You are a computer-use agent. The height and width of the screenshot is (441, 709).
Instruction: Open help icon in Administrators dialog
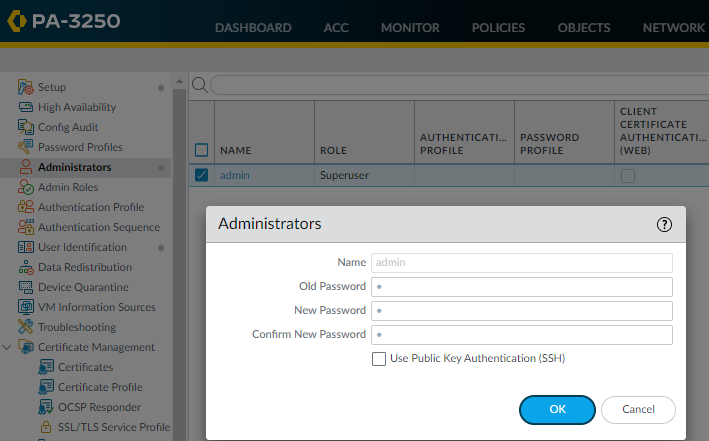click(x=664, y=225)
